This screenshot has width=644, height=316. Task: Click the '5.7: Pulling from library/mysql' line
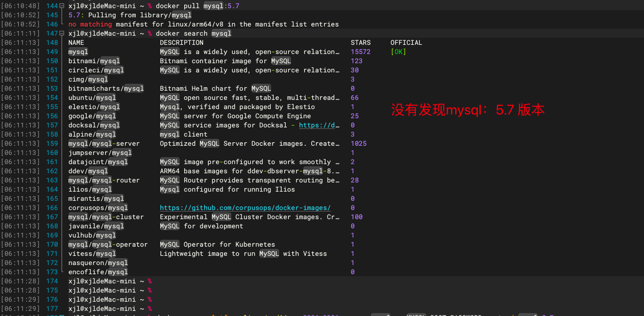pos(130,15)
